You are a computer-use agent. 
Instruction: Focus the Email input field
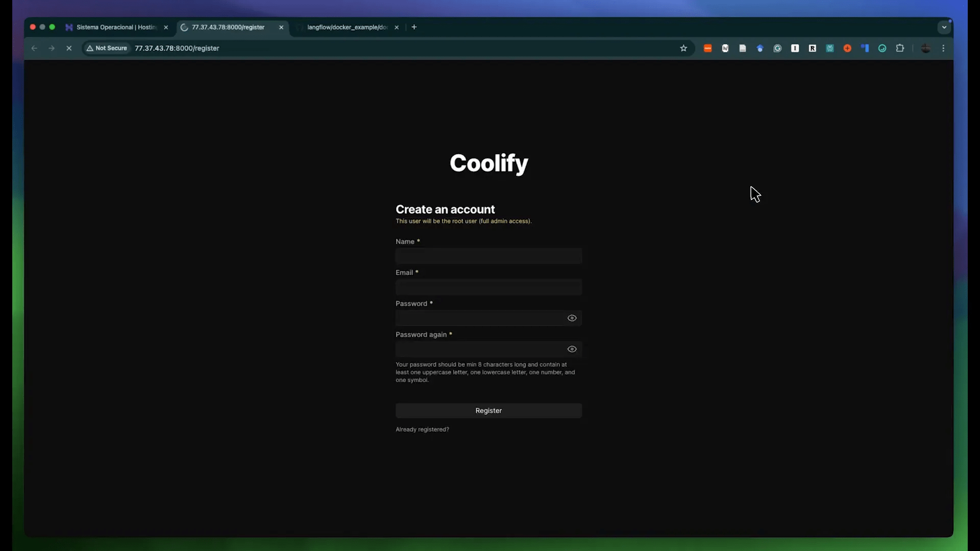click(488, 287)
